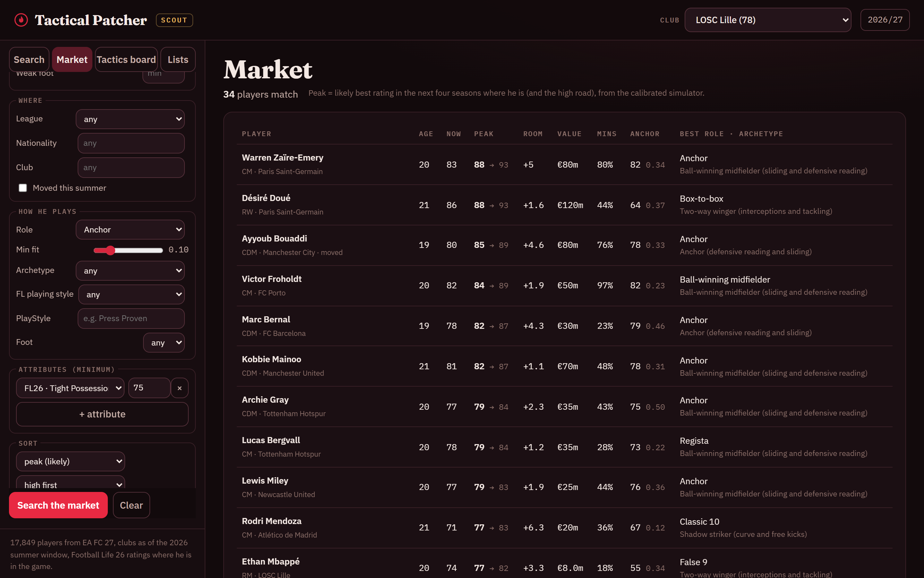Click the + attribute button

pos(102,414)
